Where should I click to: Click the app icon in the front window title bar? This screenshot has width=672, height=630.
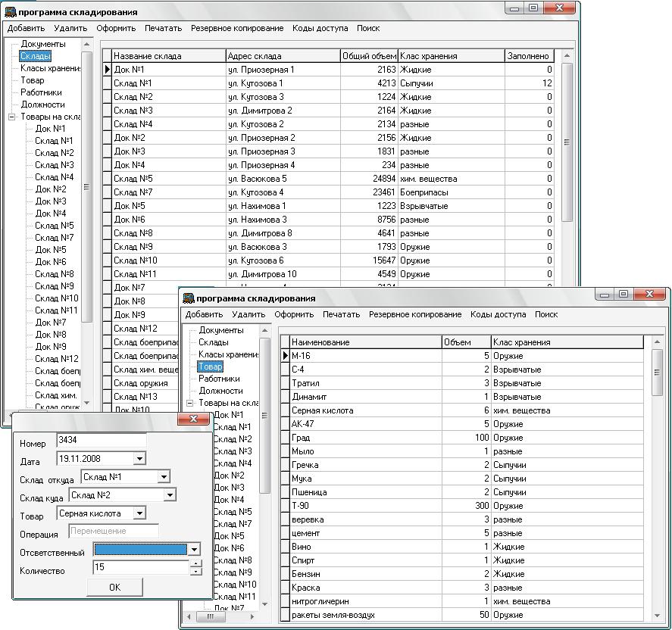point(188,298)
